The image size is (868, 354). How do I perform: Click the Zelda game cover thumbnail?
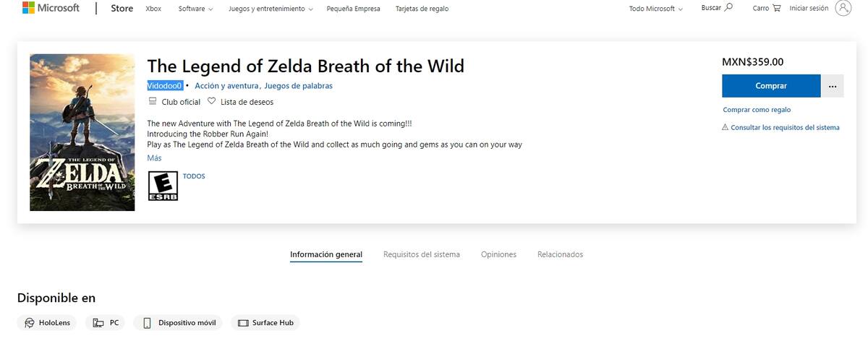82,132
